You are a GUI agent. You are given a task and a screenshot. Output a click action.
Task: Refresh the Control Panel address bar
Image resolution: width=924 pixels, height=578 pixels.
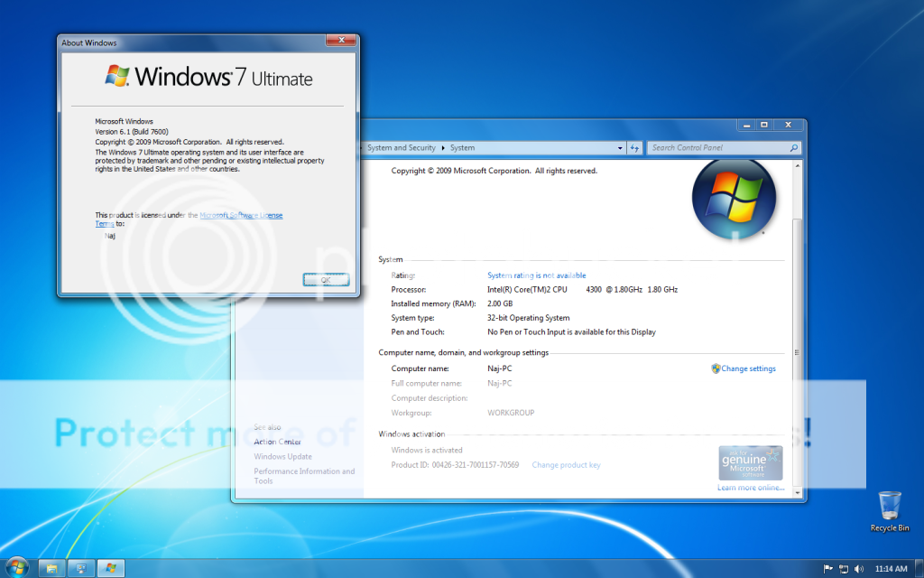coord(634,148)
